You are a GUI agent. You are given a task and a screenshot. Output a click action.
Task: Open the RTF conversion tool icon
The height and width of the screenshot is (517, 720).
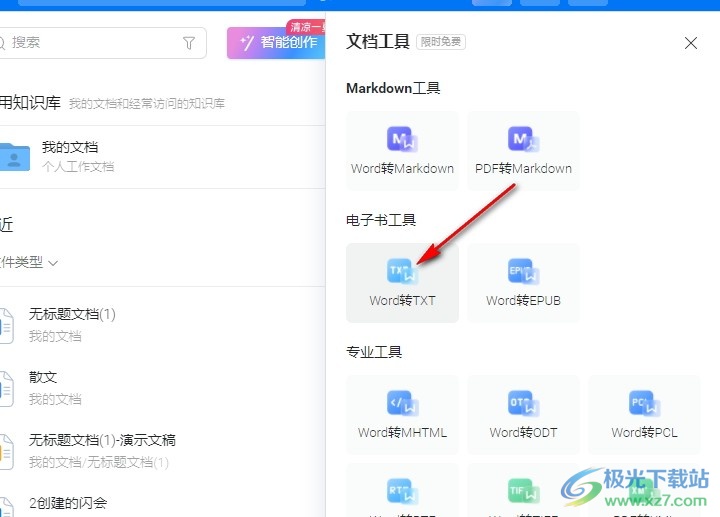pos(402,491)
